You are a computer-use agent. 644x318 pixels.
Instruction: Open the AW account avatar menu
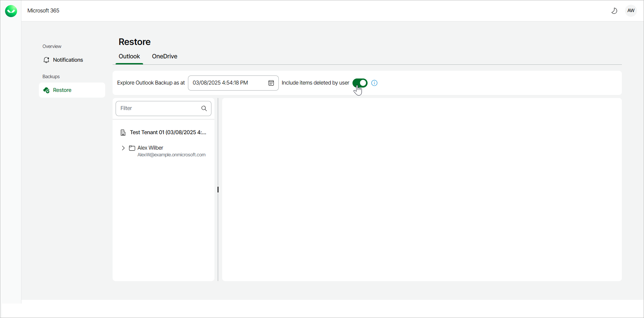tap(631, 10)
